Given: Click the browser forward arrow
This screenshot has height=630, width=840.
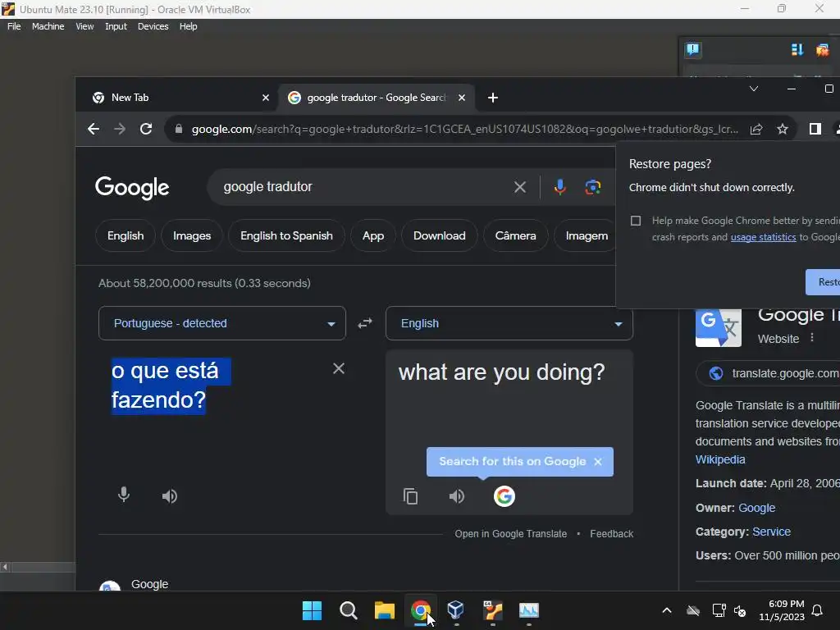Looking at the screenshot, I should (120, 129).
